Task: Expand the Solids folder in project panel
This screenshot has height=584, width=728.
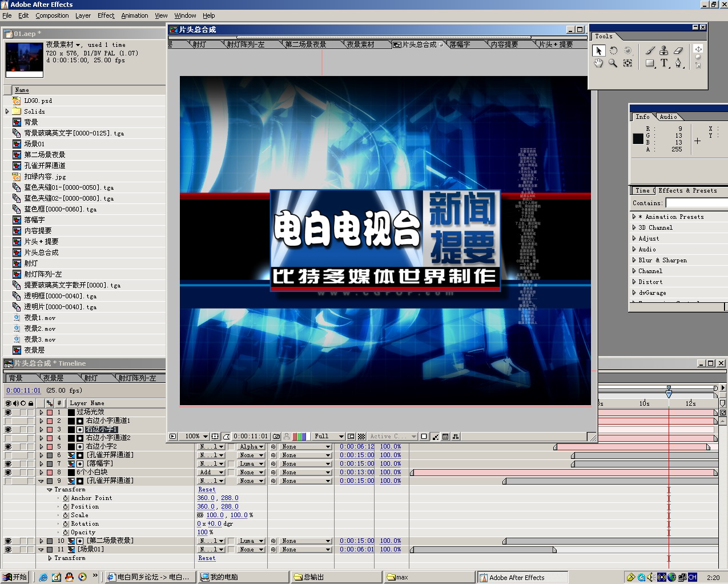Action: click(7, 111)
